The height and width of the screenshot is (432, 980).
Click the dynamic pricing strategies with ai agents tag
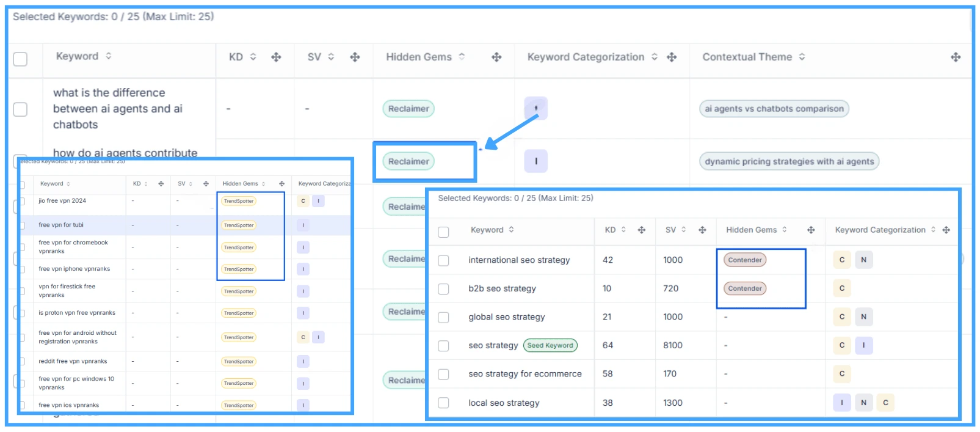click(789, 161)
